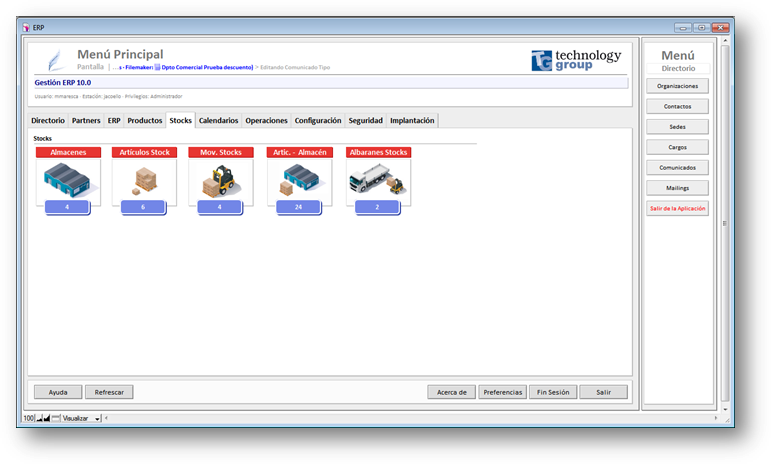Click the Almacenes count badge showing 4
The width and height of the screenshot is (771, 464).
tap(67, 207)
